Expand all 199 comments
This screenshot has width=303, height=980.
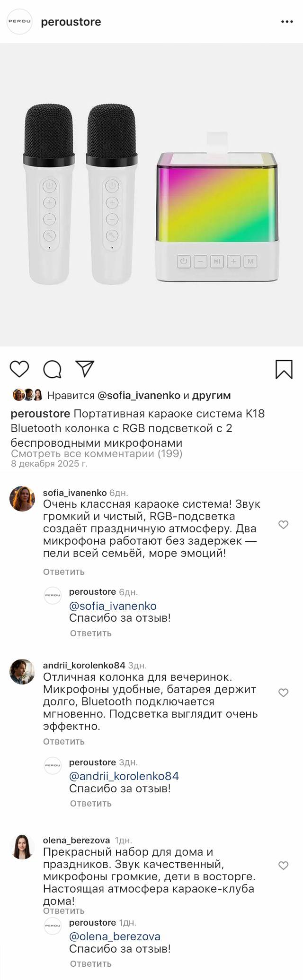97,454
